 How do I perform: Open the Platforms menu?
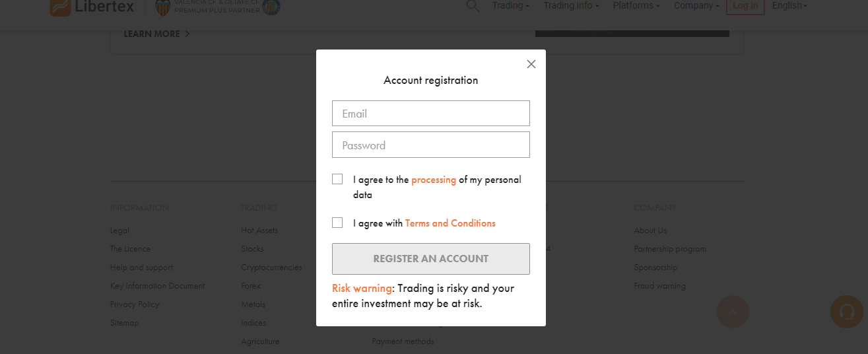[x=636, y=6]
